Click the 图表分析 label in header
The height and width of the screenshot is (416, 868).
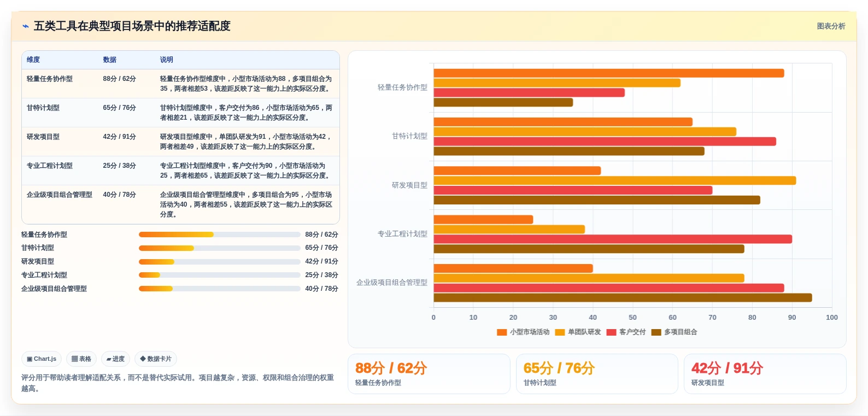tap(831, 26)
